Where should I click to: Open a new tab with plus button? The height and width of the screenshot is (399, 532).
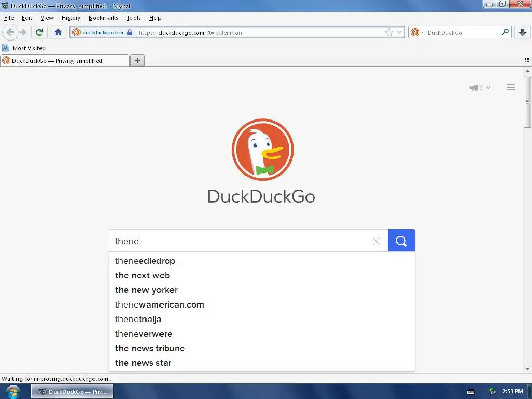pos(137,60)
